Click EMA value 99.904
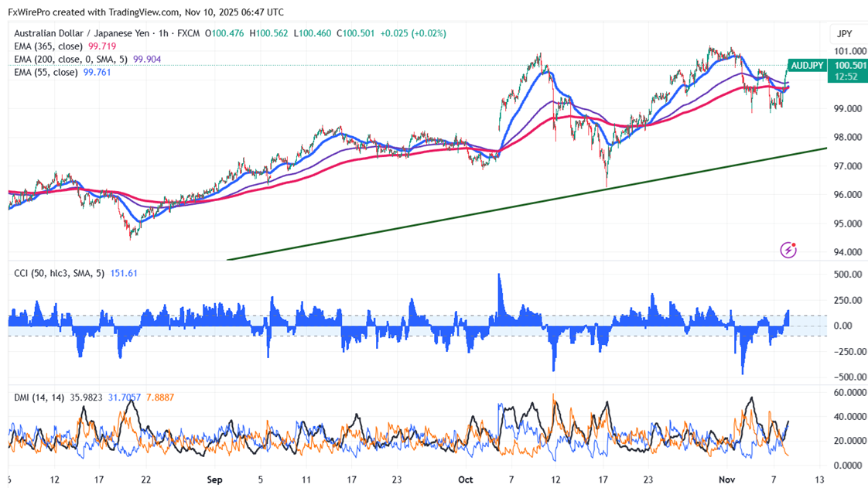This screenshot has height=488, width=868. (147, 60)
